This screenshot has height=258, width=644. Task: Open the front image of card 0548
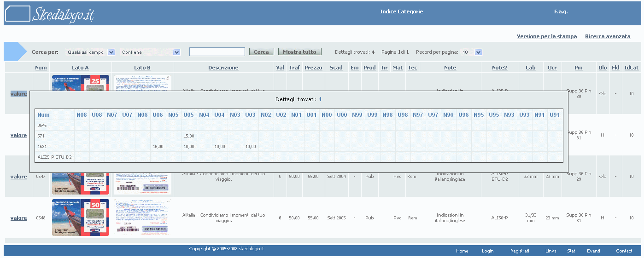pyautogui.click(x=81, y=218)
